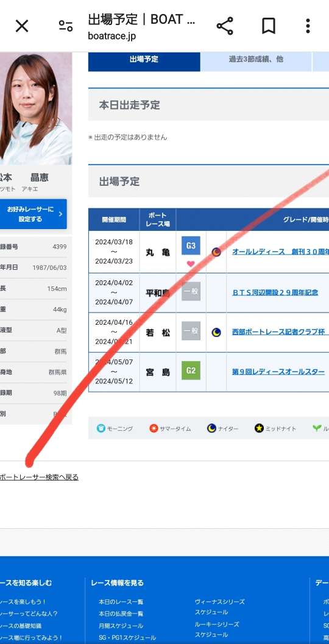Open 月間スケジュール footer link
The image size is (329, 644).
pyautogui.click(x=121, y=626)
